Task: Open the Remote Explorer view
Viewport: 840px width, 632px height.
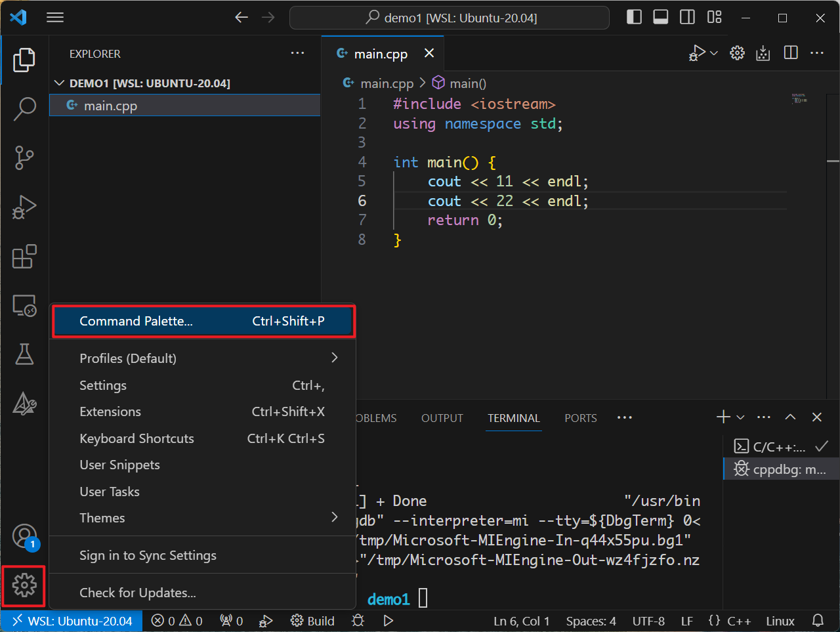Action: coord(24,306)
